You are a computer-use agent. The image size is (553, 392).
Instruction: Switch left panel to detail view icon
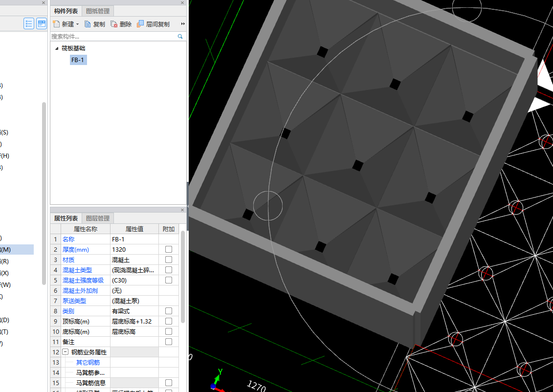click(x=42, y=23)
